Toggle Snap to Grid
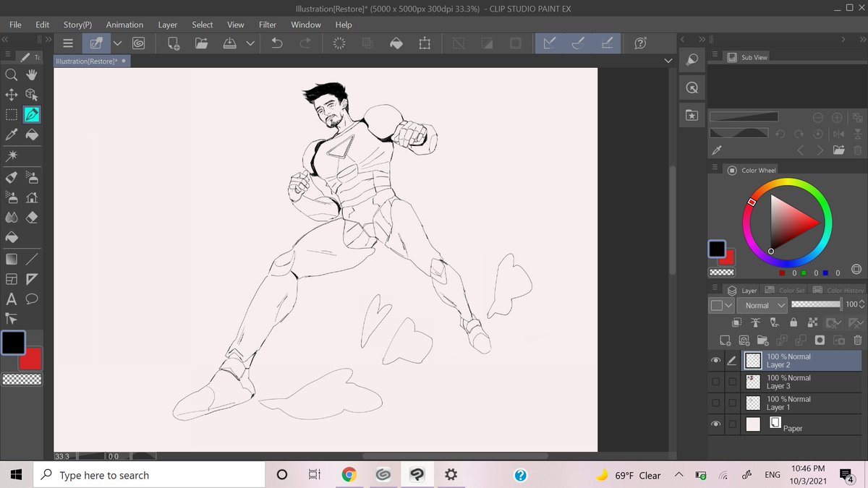868x488 pixels. (607, 43)
